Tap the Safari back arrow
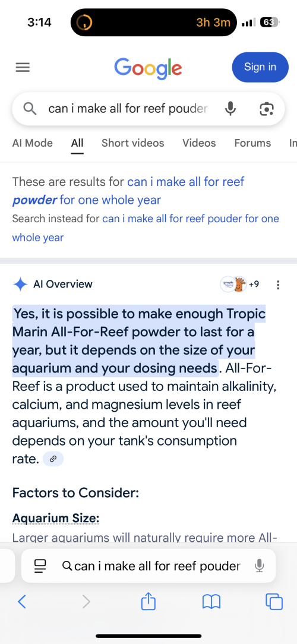The image size is (297, 644). 22,602
